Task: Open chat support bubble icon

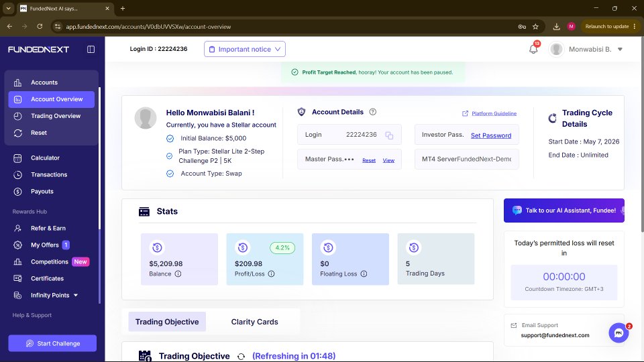Action: tap(619, 333)
